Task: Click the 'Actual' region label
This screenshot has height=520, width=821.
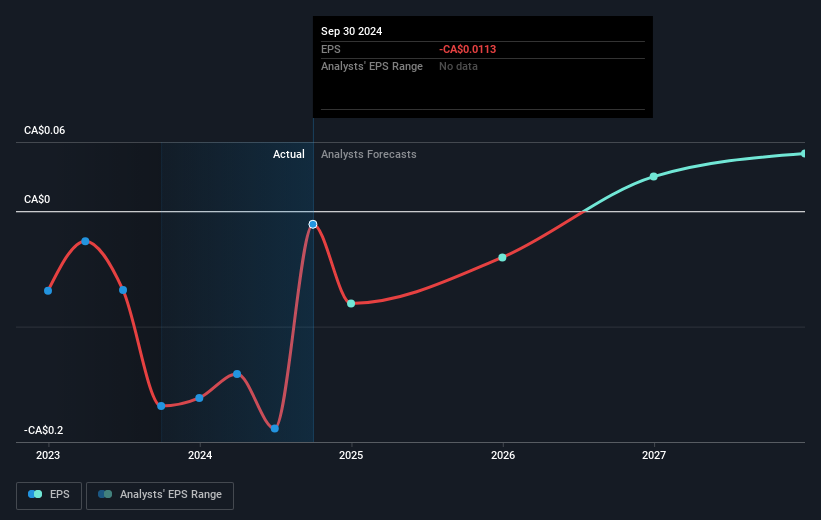Action: (x=289, y=154)
